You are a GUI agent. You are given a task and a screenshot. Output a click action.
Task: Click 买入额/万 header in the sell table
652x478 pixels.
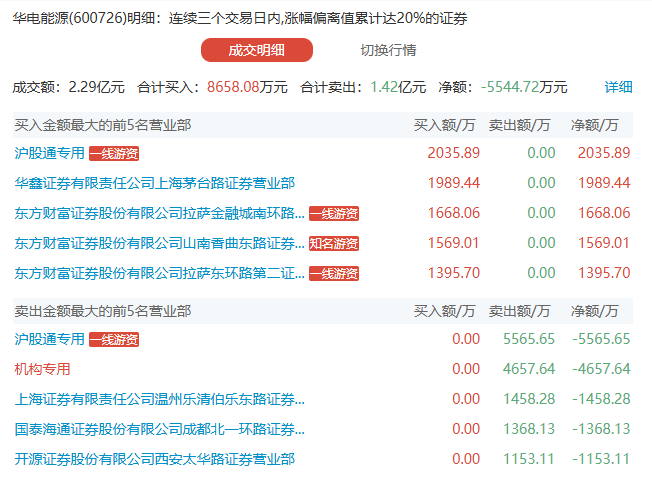point(445,311)
